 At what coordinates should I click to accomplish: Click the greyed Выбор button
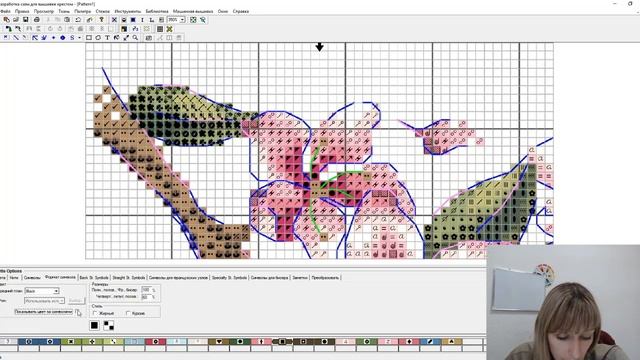pos(76,300)
